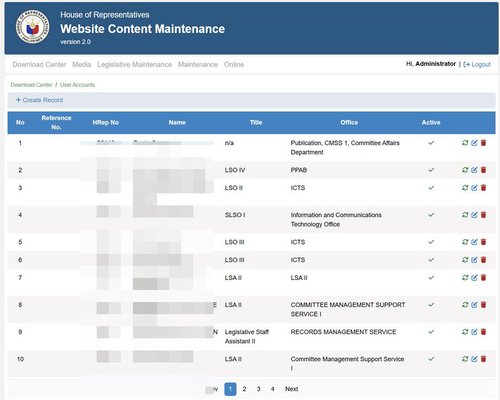This screenshot has width=500, height=400.
Task: Click the 'RECORDS MANAGEMENT SERVICE' office cell
Action: coord(343,332)
